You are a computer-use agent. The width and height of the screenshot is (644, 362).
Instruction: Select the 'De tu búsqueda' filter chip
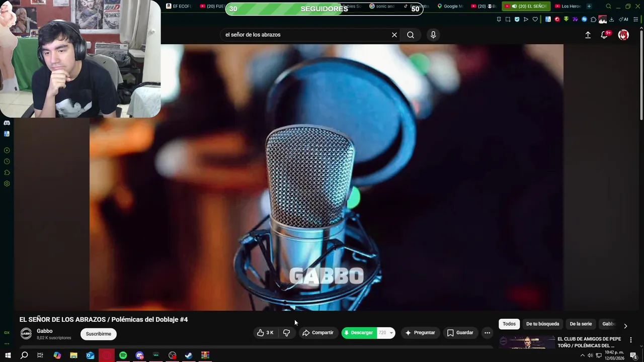point(542,324)
